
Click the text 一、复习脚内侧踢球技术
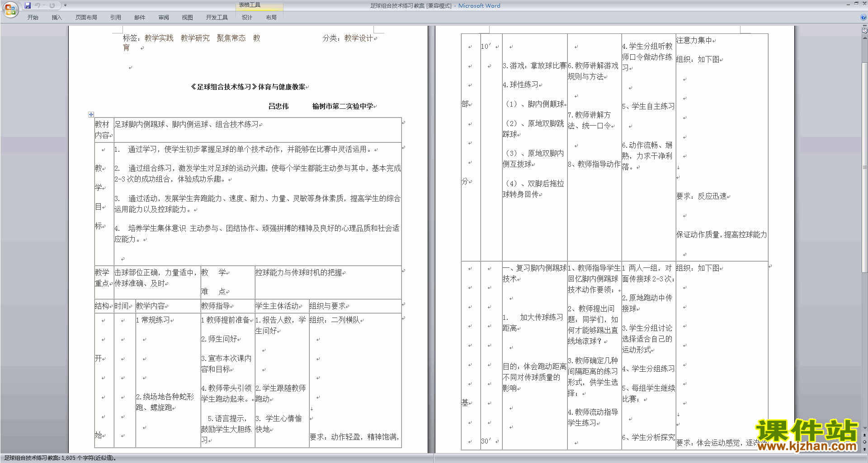[x=534, y=273]
